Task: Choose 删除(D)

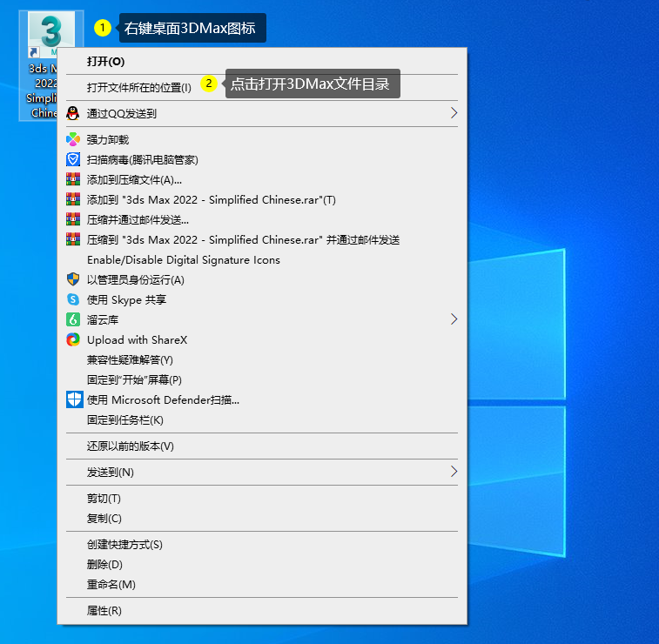Action: coord(262,564)
